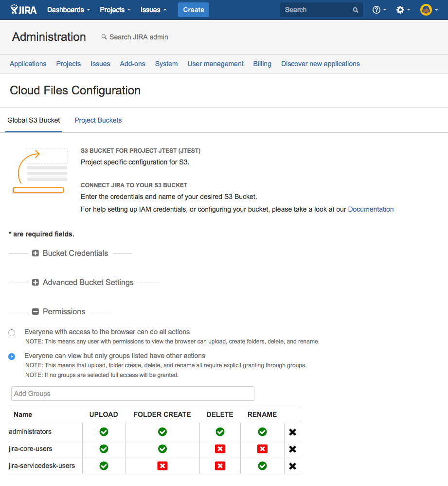Toggle UPLOAD permission for jira-servicedesk-users
448x486 pixels.
click(x=104, y=466)
